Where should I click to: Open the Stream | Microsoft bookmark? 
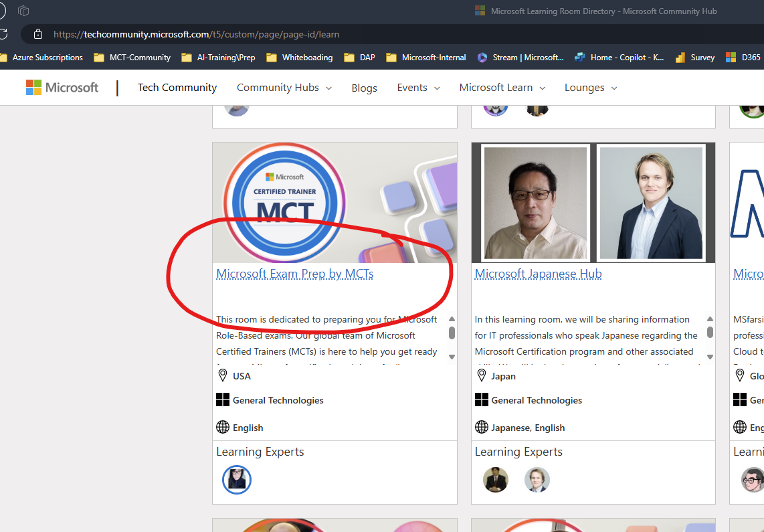(x=520, y=58)
